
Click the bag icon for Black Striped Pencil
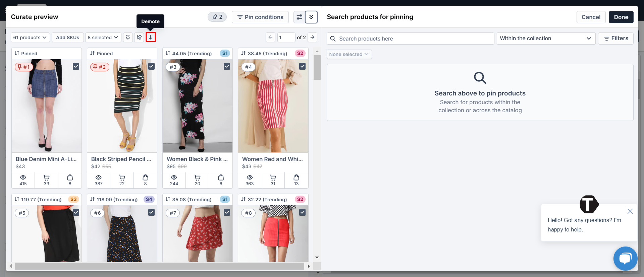[145, 177]
